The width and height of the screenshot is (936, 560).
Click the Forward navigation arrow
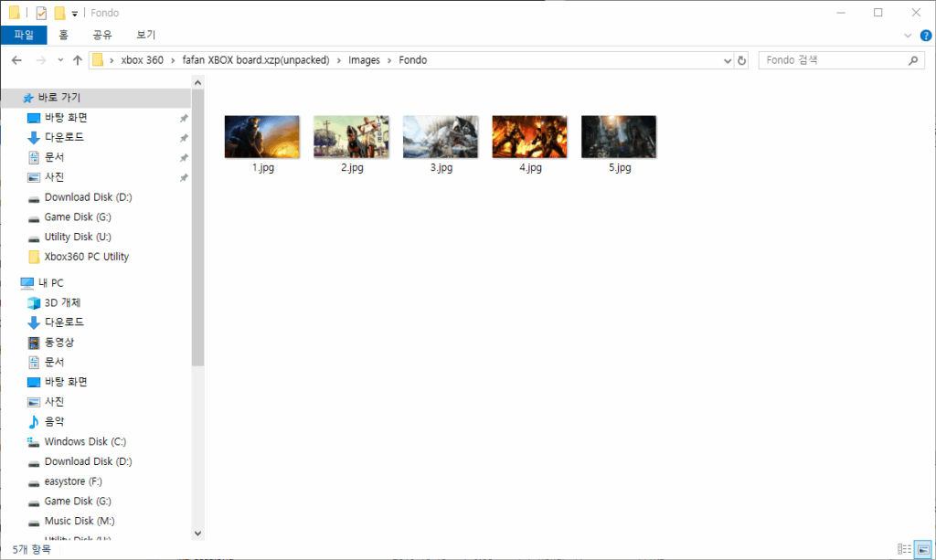40,60
